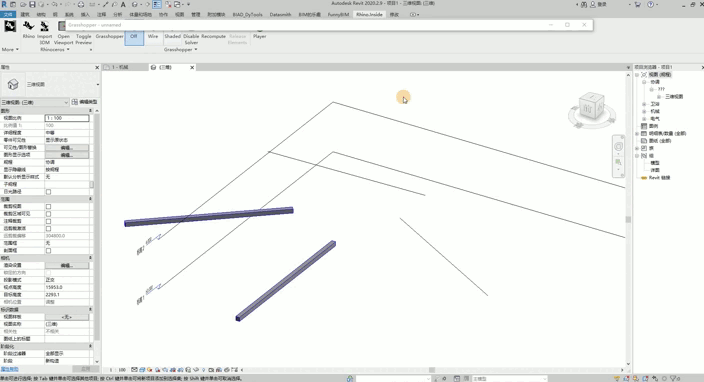
Task: Open the Datasmith ribbon tab
Action: coord(280,14)
